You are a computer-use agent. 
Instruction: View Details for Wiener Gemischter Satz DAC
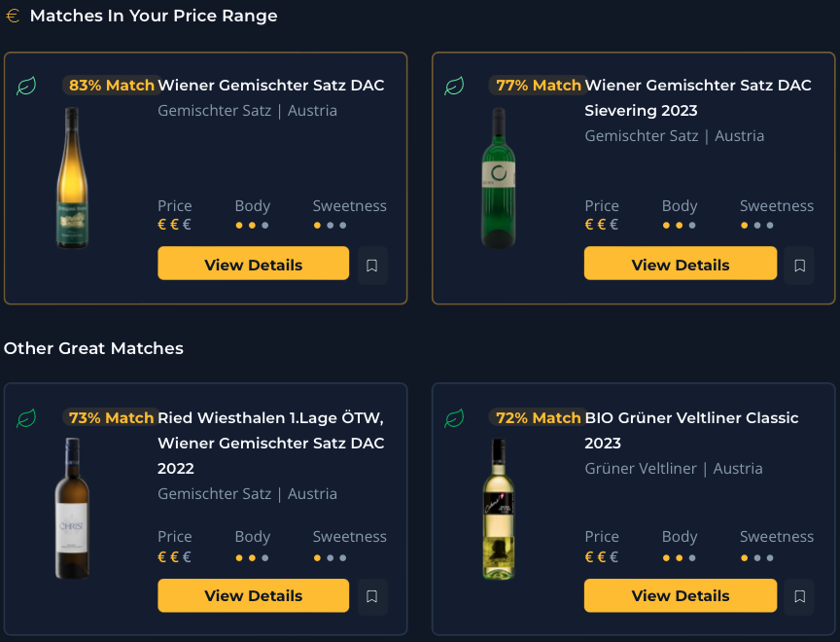[x=253, y=263]
